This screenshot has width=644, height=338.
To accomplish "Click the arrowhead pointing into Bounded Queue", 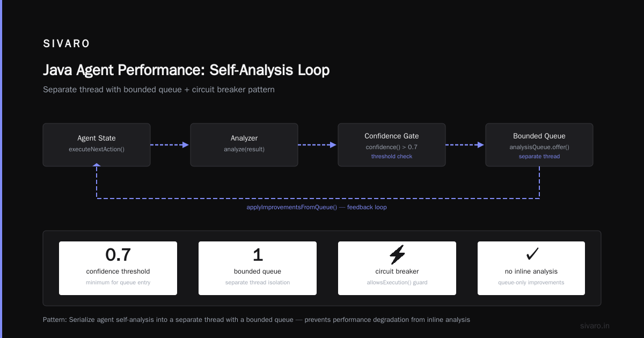I will tap(481, 145).
